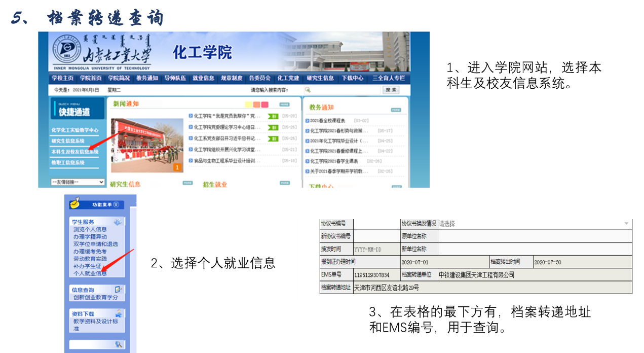
Task: Click the 学生服务 section header icon
Action: click(x=118, y=222)
